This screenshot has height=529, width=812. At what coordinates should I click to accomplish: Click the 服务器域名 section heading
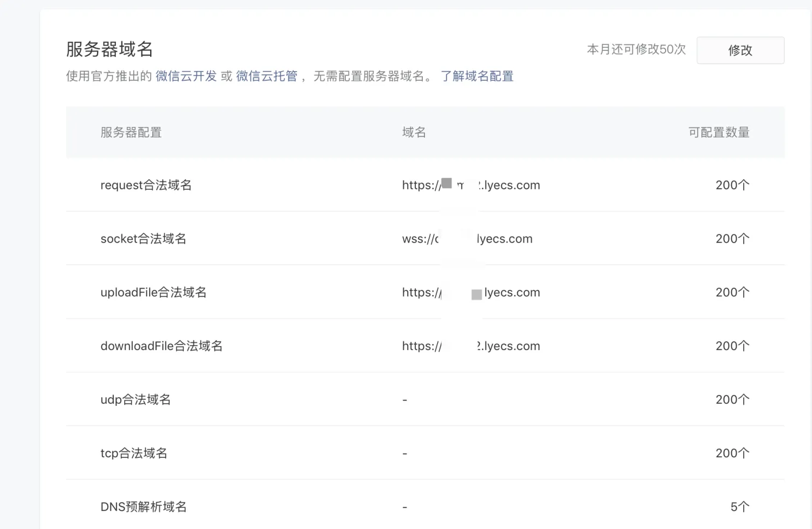coord(109,49)
